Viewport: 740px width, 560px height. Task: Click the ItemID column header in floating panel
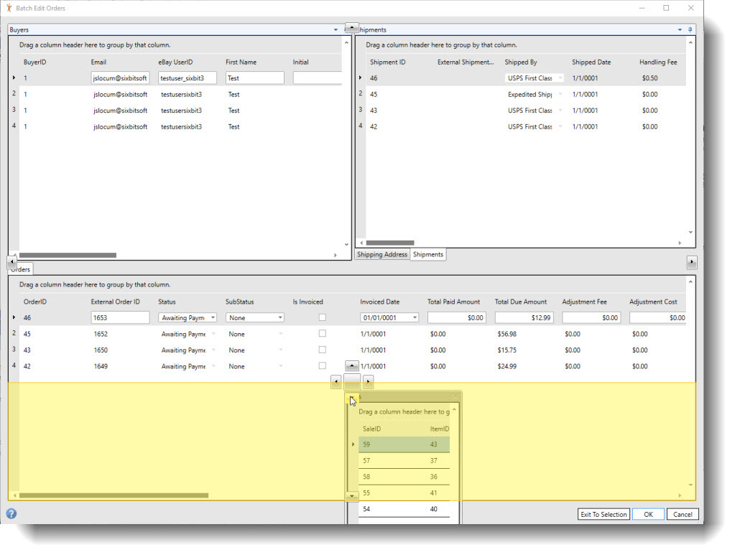click(440, 429)
